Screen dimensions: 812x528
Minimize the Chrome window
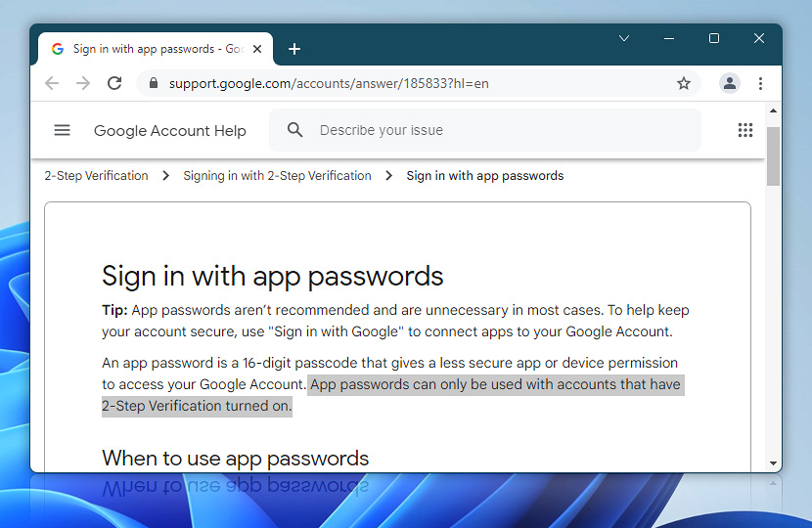[x=669, y=38]
